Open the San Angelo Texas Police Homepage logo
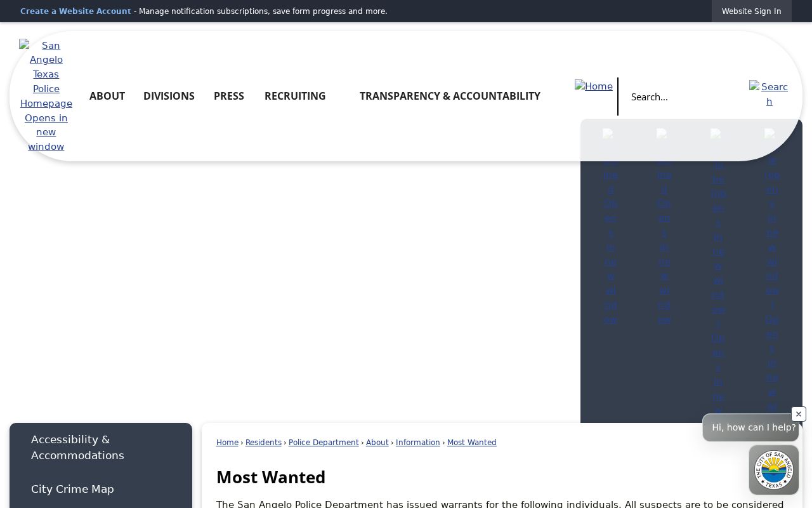Viewport: 812px width, 508px height. [46, 96]
